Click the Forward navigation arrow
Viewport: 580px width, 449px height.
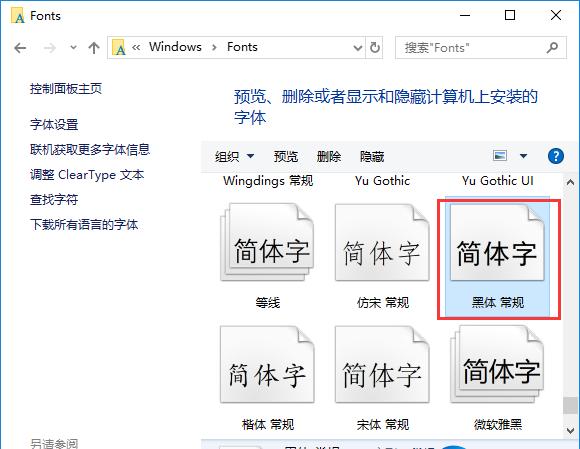pos(49,48)
